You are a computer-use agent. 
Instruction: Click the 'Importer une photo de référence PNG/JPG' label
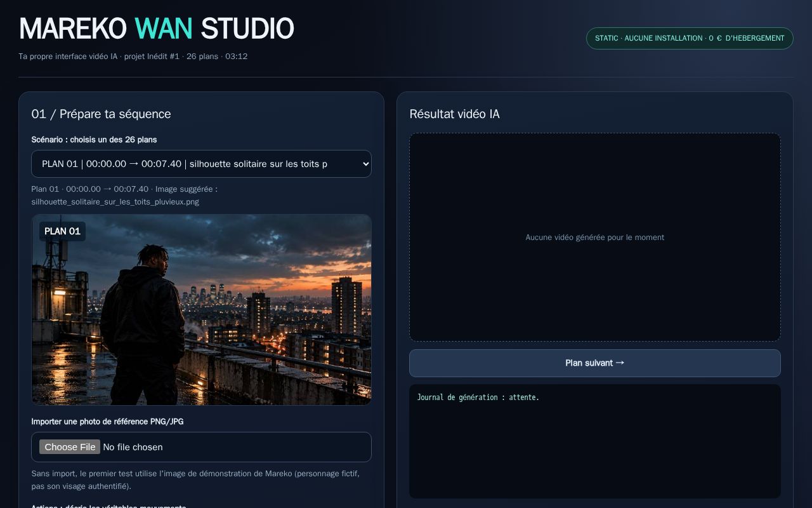point(107,422)
